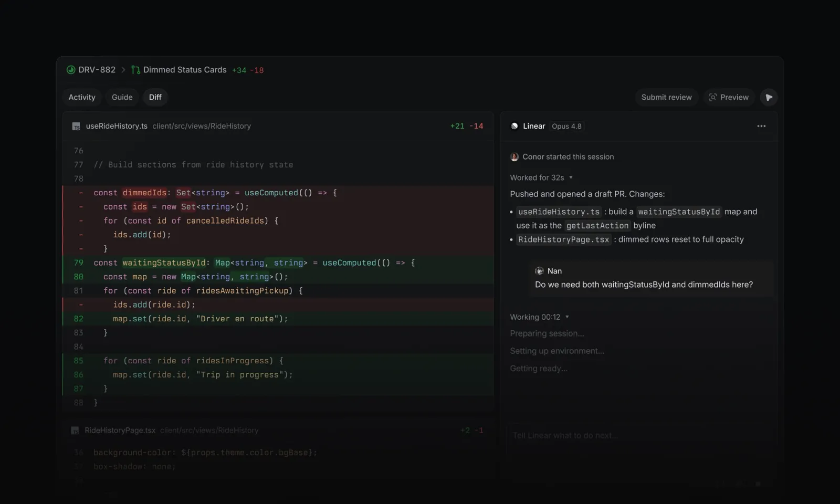Click the DRV-882 issue status icon
This screenshot has width=840, height=504.
point(71,70)
